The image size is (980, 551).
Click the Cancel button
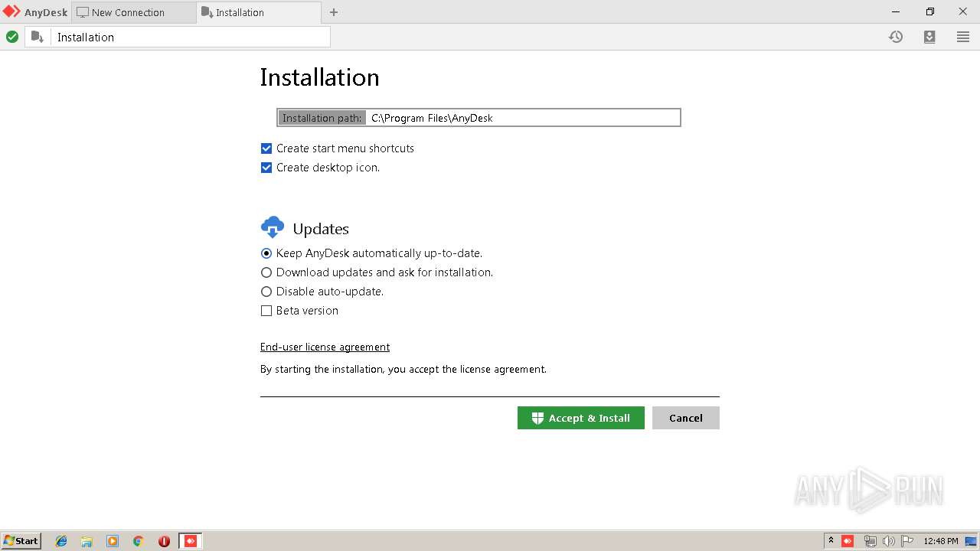tap(686, 418)
